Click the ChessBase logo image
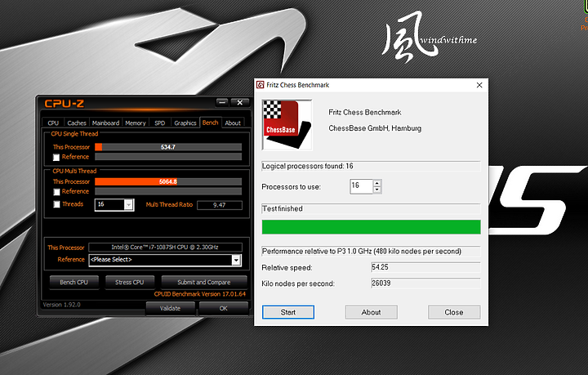The height and width of the screenshot is (375, 588). 287,125
